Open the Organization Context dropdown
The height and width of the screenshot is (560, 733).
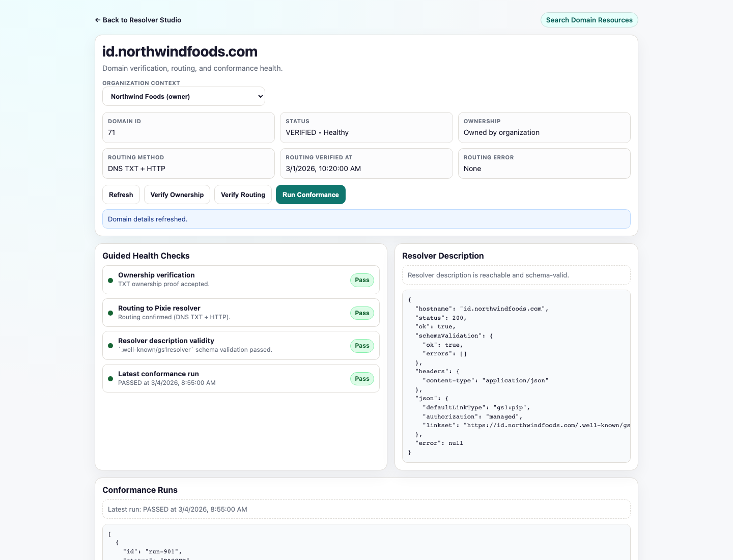point(184,96)
